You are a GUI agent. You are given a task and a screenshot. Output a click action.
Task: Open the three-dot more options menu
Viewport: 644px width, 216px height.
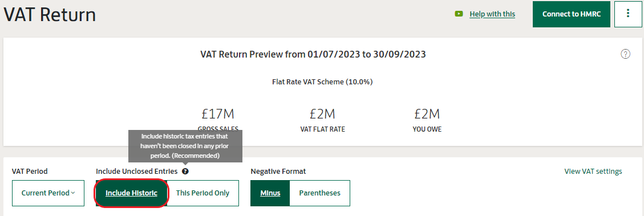click(x=627, y=14)
